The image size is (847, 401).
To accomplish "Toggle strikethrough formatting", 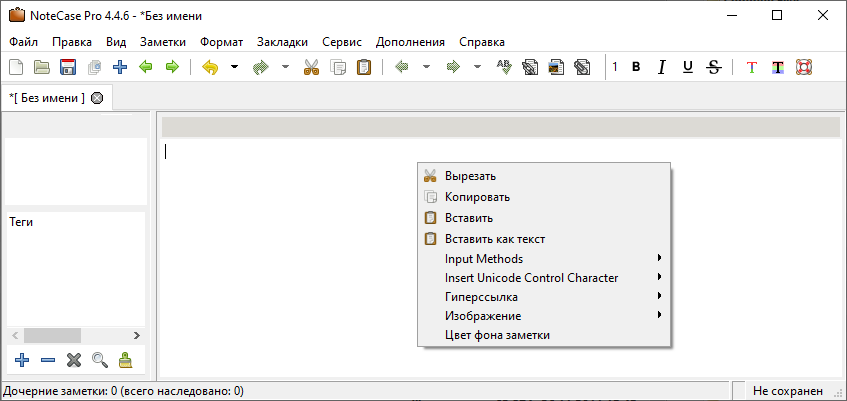I will click(714, 68).
